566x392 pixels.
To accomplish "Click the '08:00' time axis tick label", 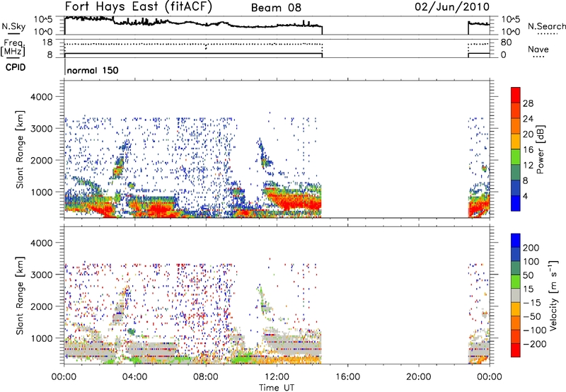I will pos(206,377).
